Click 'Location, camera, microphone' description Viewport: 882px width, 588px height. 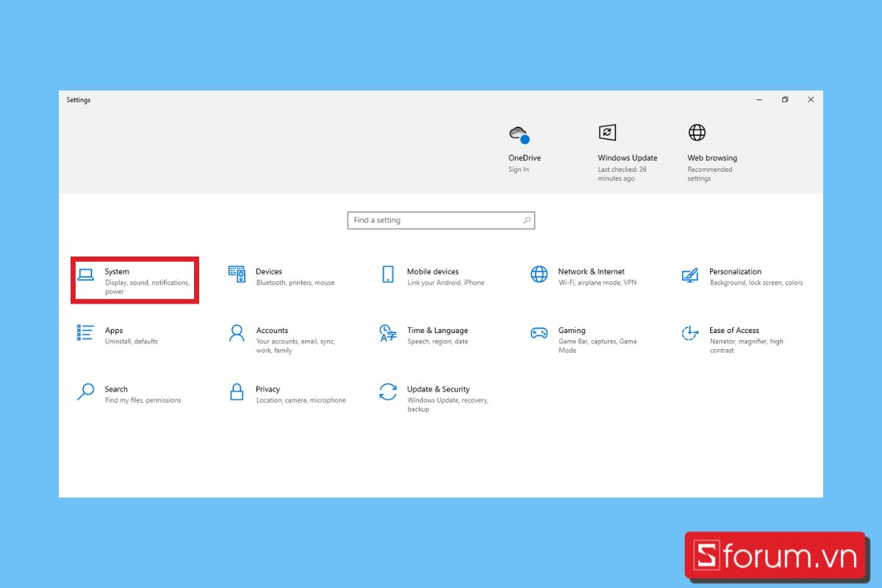coord(301,401)
